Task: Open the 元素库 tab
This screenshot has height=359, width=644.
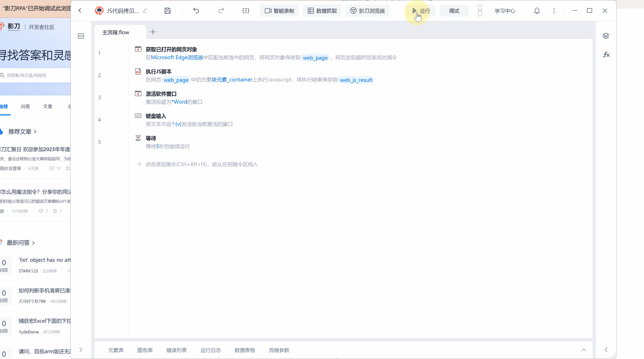Action: [116, 350]
